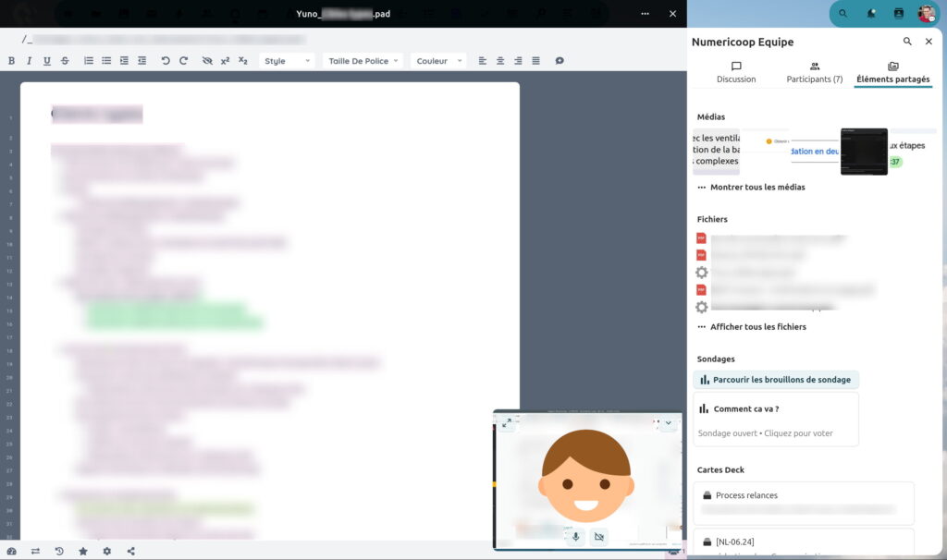The image size is (947, 560).
Task: Open the last gear-icon file in Fichiers list
Action: 767,307
